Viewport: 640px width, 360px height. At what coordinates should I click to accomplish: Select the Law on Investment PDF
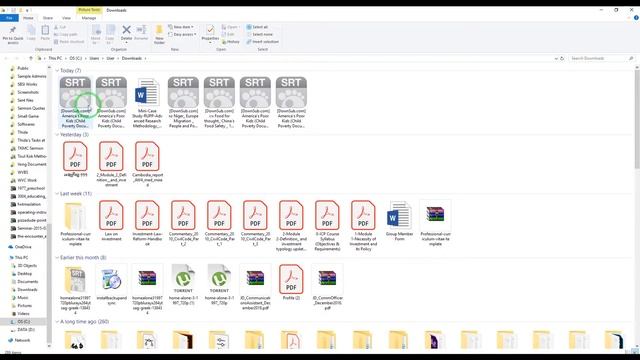pos(111,220)
